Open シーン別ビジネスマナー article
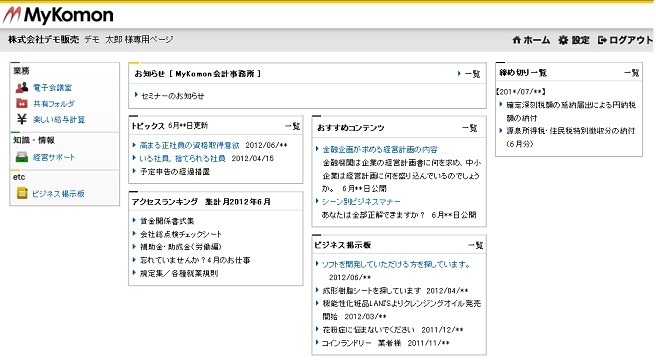 coord(361,202)
